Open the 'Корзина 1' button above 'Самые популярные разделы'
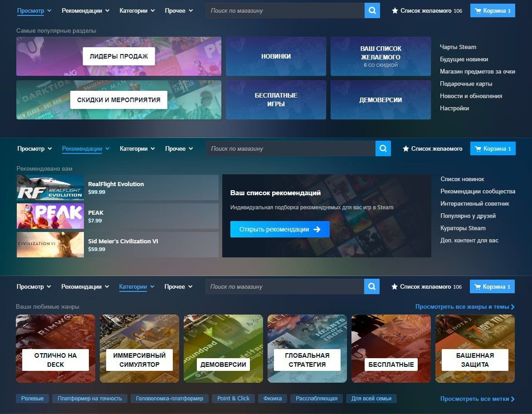This screenshot has height=414, width=532. 493,10
